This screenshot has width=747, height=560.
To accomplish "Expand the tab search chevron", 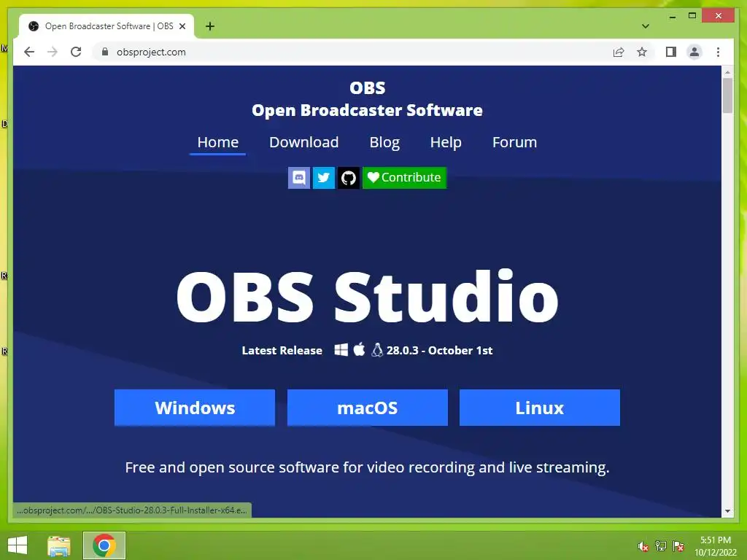I will (645, 26).
